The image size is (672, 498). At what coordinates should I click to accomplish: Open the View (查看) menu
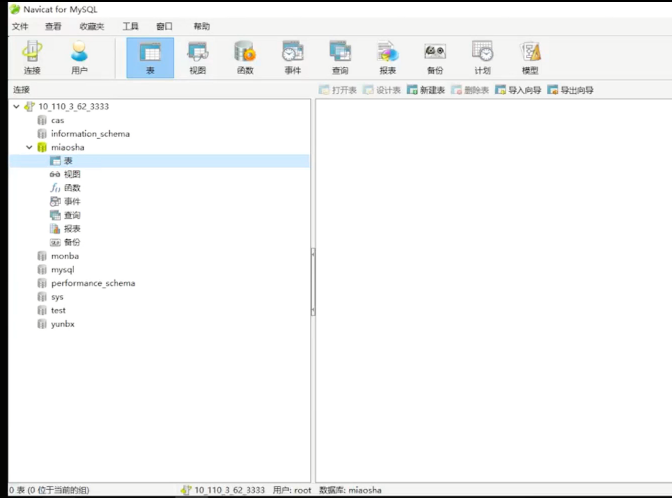53,27
